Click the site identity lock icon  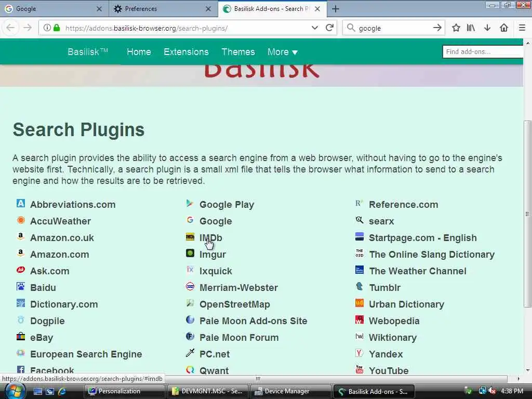tap(57, 28)
